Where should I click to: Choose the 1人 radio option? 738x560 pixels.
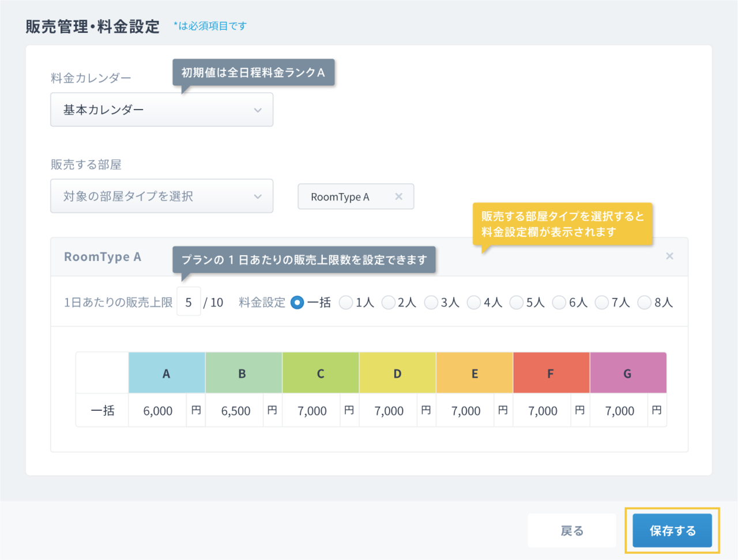click(346, 302)
